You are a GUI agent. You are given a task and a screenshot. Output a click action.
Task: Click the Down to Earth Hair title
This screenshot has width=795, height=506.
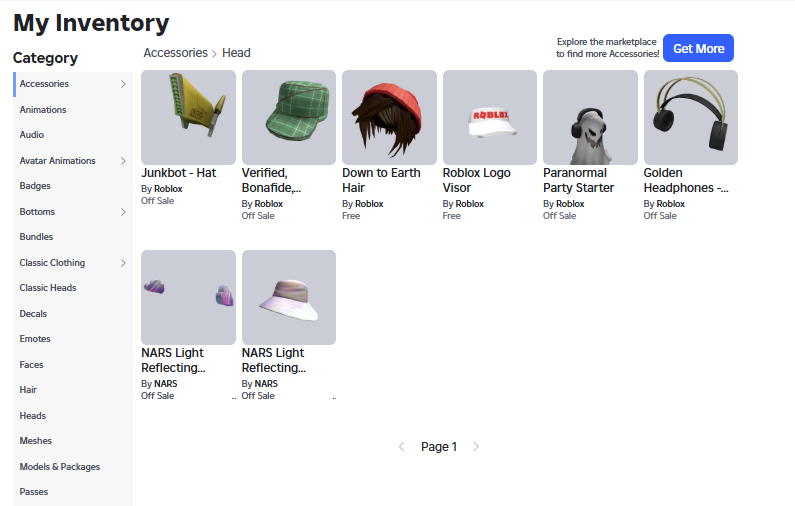tap(381, 180)
